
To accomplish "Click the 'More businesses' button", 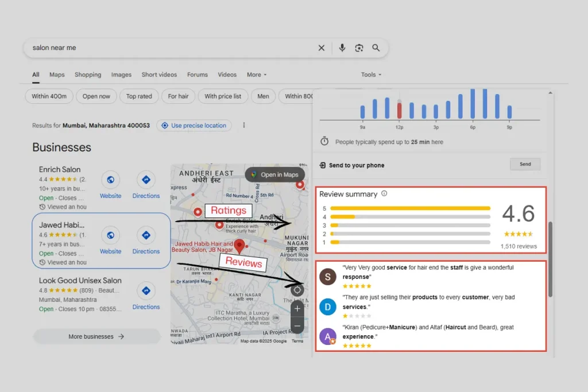I will [96, 336].
